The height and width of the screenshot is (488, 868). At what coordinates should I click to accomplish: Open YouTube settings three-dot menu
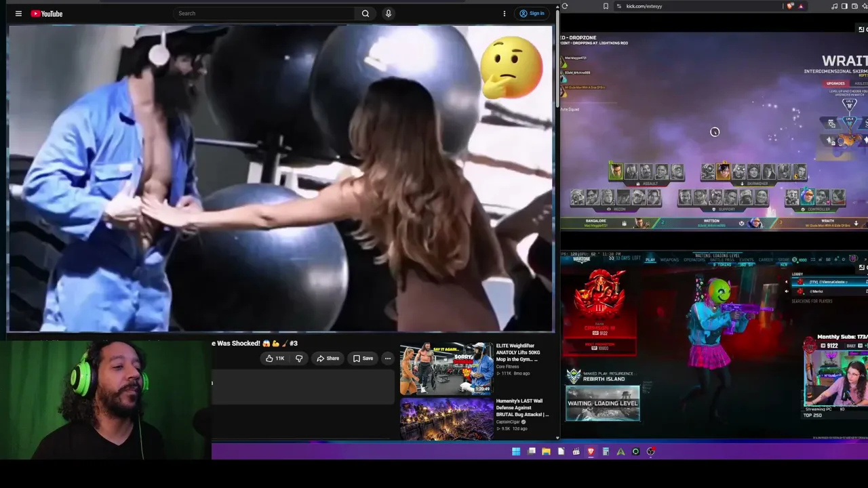(505, 14)
